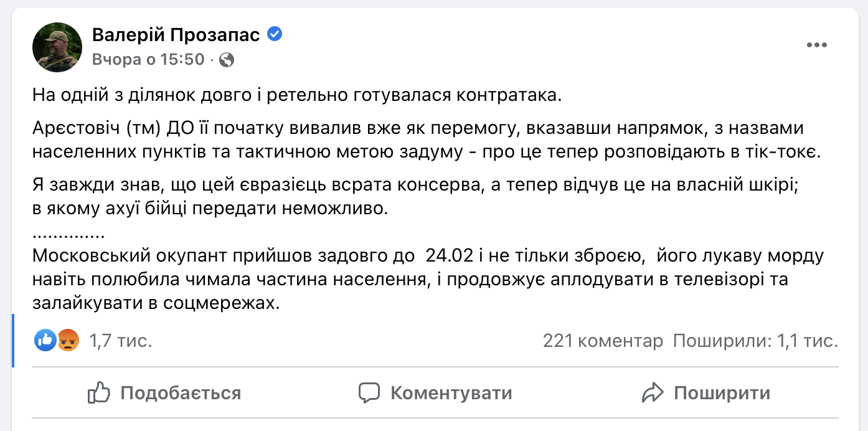Click the blue verified badge
This screenshot has height=431, width=868.
point(275,34)
